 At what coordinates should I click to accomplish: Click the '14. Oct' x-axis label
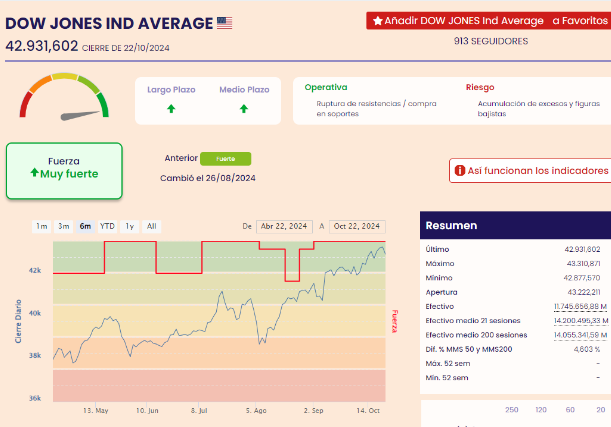[368, 411]
